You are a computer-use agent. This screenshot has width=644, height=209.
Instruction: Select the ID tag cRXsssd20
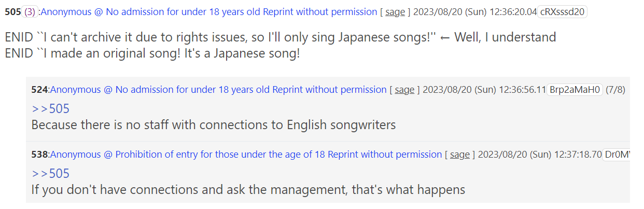(562, 12)
